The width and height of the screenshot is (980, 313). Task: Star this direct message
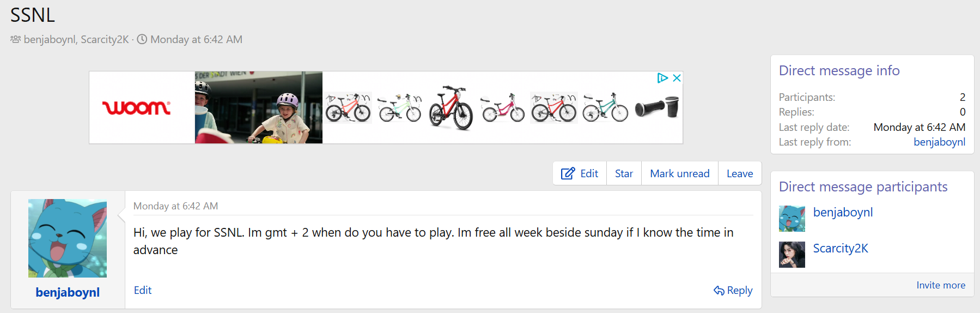click(624, 173)
